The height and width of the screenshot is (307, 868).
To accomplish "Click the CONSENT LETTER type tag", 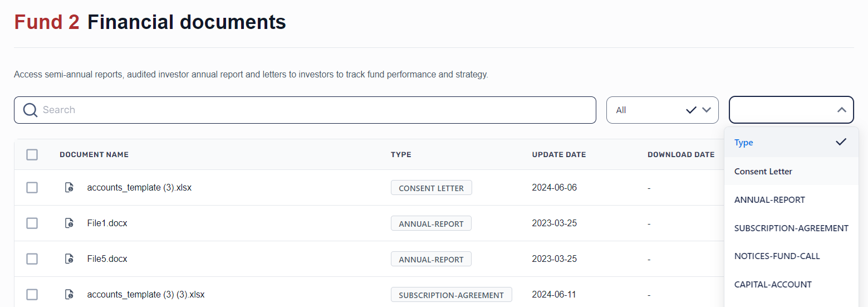I will coord(431,188).
